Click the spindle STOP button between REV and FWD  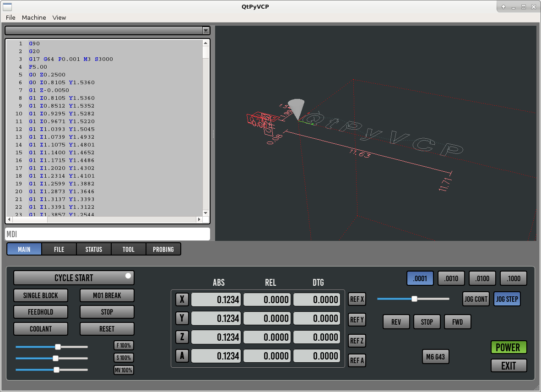tap(427, 322)
